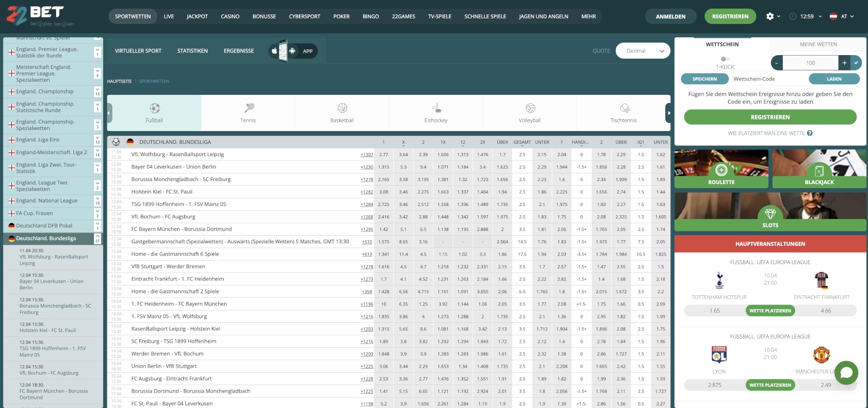The width and height of the screenshot is (868, 408).
Task: Expand England. Championship league list
Action: pos(97,92)
